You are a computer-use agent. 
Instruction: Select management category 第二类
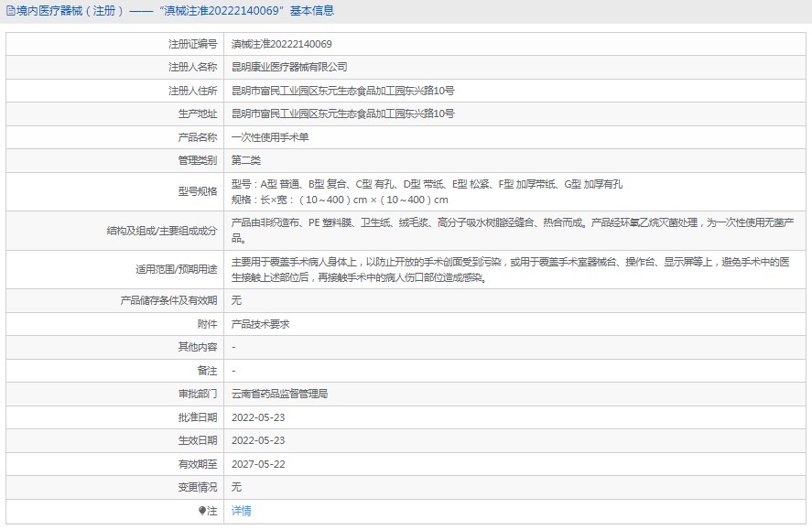[246, 160]
